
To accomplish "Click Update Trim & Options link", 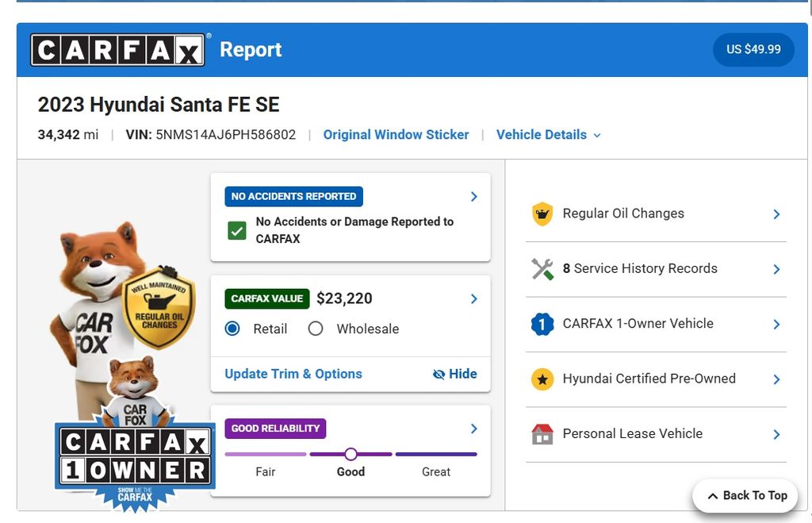I will click(x=293, y=374).
